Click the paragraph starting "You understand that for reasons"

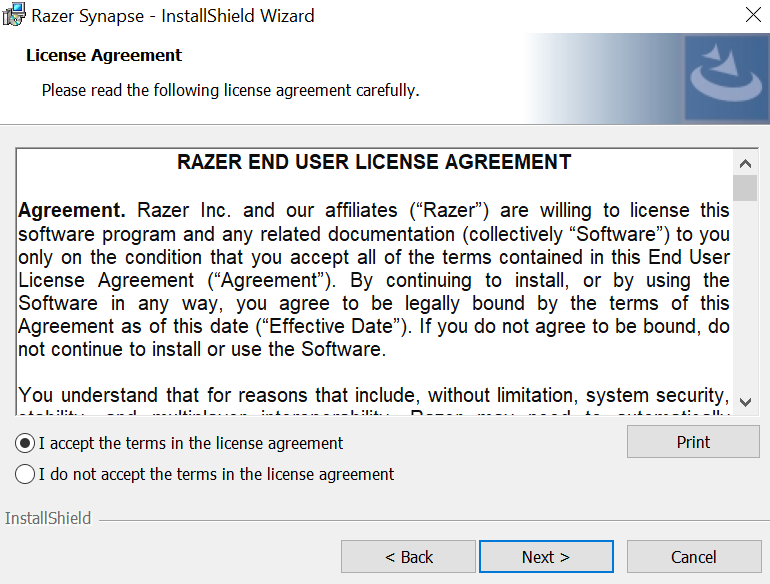coord(374,403)
